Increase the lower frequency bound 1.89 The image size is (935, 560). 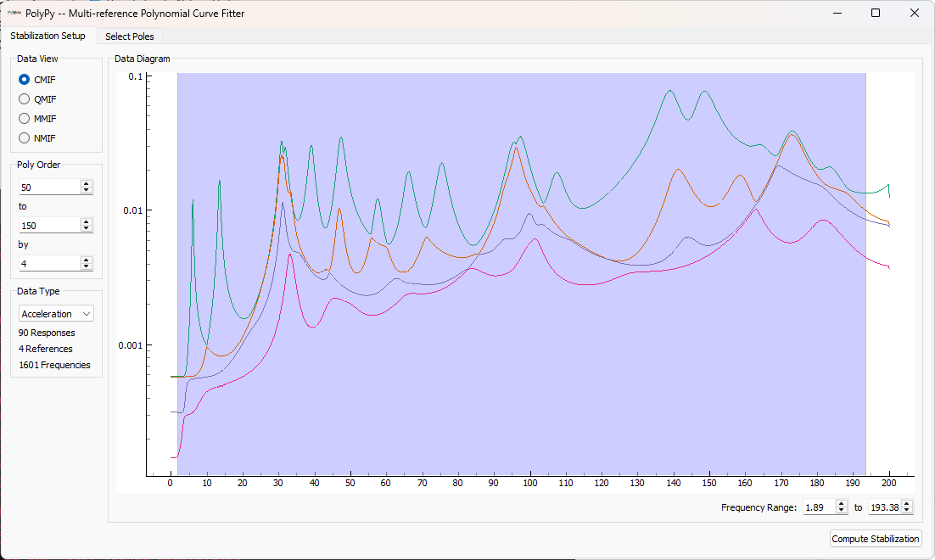840,503
